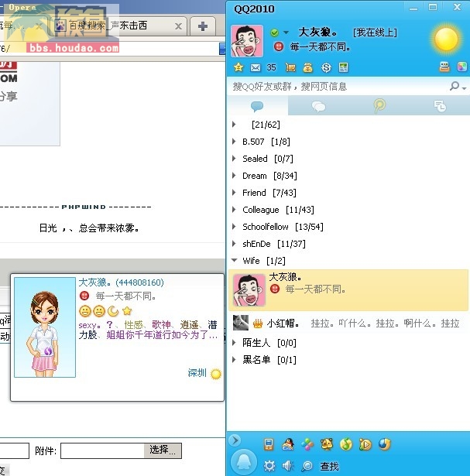Open the QQ main menu penguin button

tap(244, 462)
